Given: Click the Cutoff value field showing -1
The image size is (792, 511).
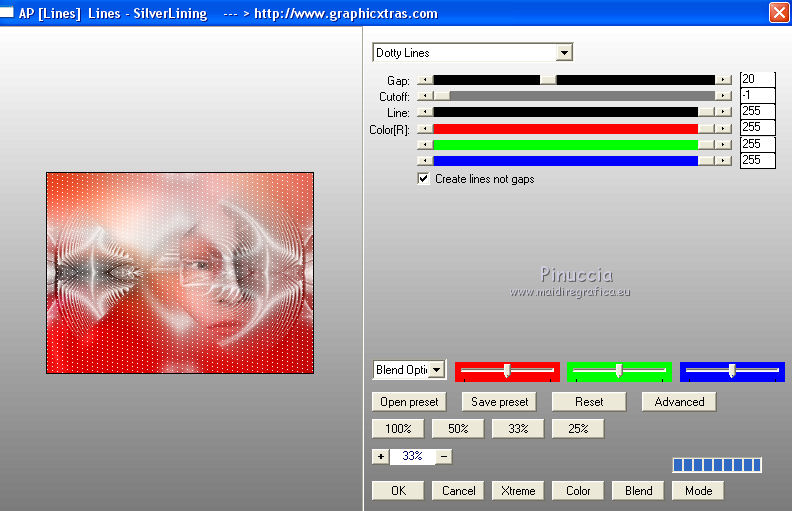Looking at the screenshot, I should (757, 95).
